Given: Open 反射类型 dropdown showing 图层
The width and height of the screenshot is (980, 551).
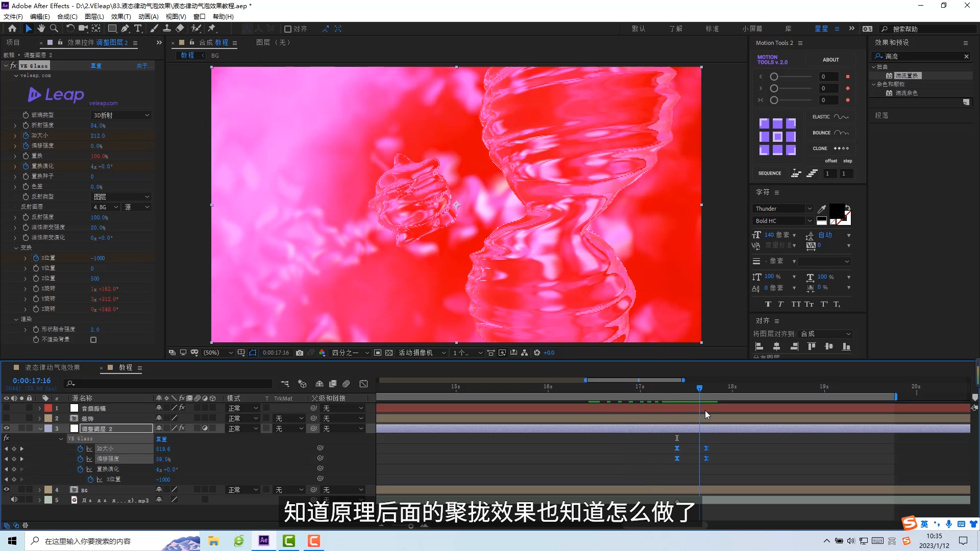Looking at the screenshot, I should (x=121, y=197).
